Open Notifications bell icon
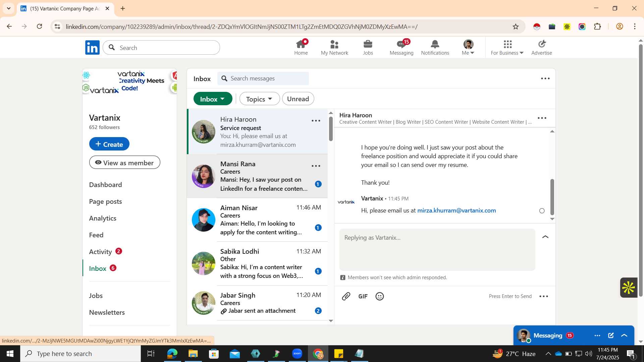Image resolution: width=644 pixels, height=362 pixels. click(x=435, y=47)
